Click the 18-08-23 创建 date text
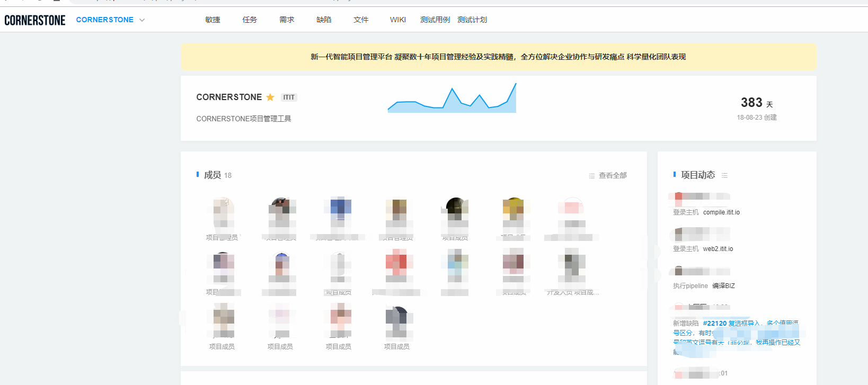Screen dimensions: 868x385 757,118
